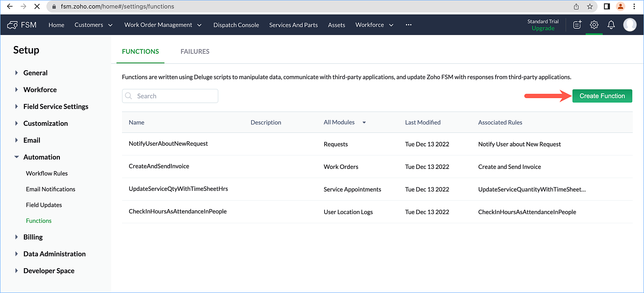Viewport: 644px width, 293px height.
Task: Open Workflow Rules in the sidebar
Action: pos(47,173)
